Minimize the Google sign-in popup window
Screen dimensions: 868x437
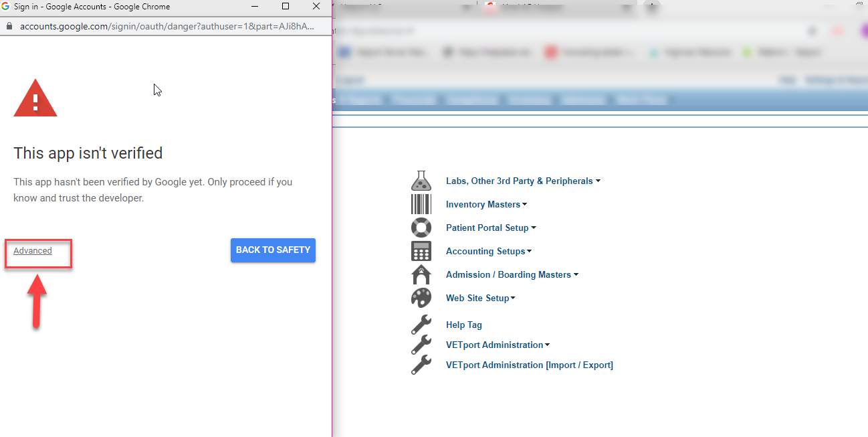click(255, 7)
